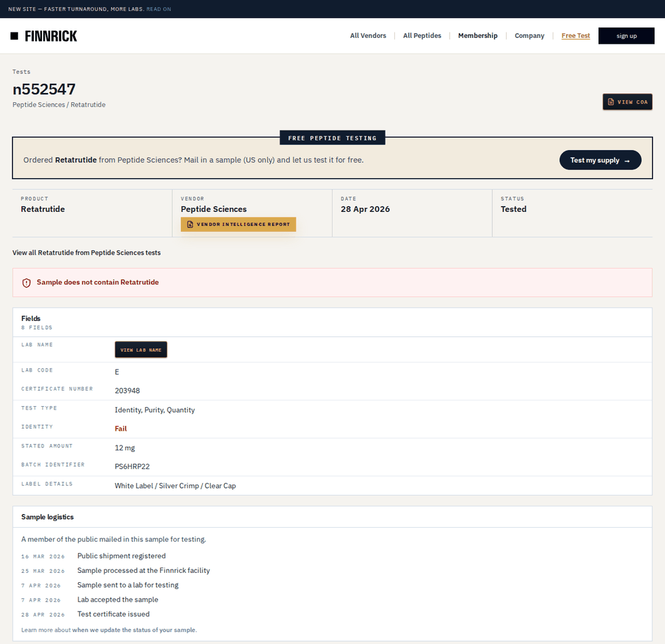Click the vendor name Peptide Sciences value
The width and height of the screenshot is (665, 644).
[213, 209]
